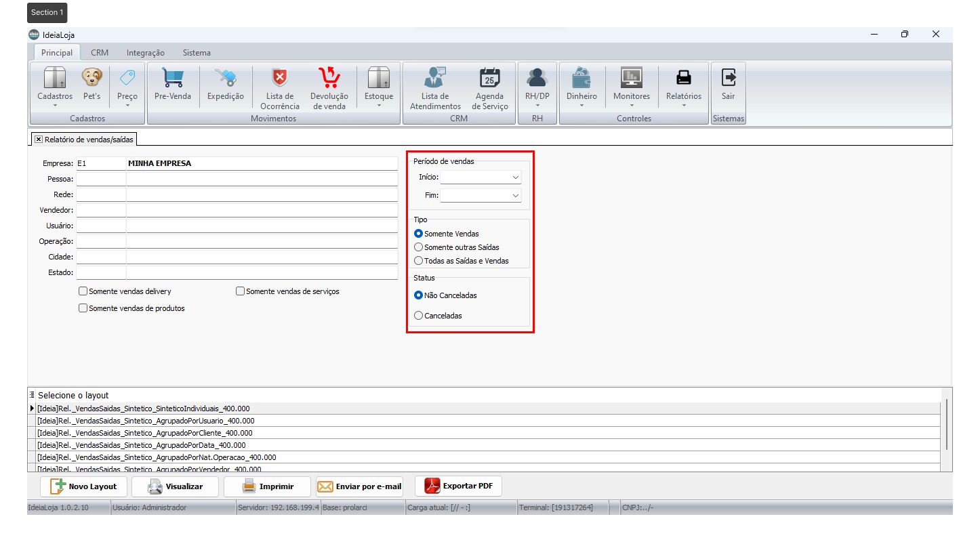Switch to the CRM ribbon tab
Viewport: 980px width, 542px height.
coord(100,53)
